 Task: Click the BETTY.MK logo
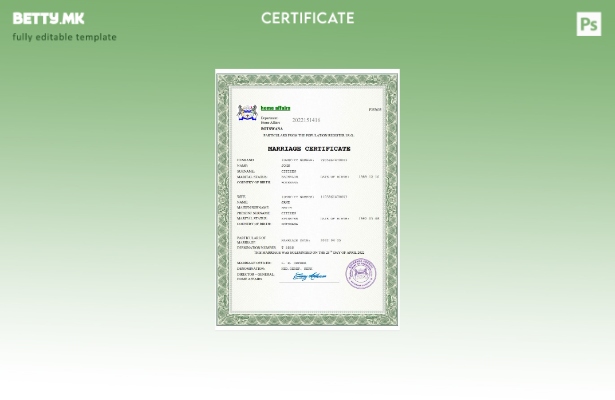point(48,18)
